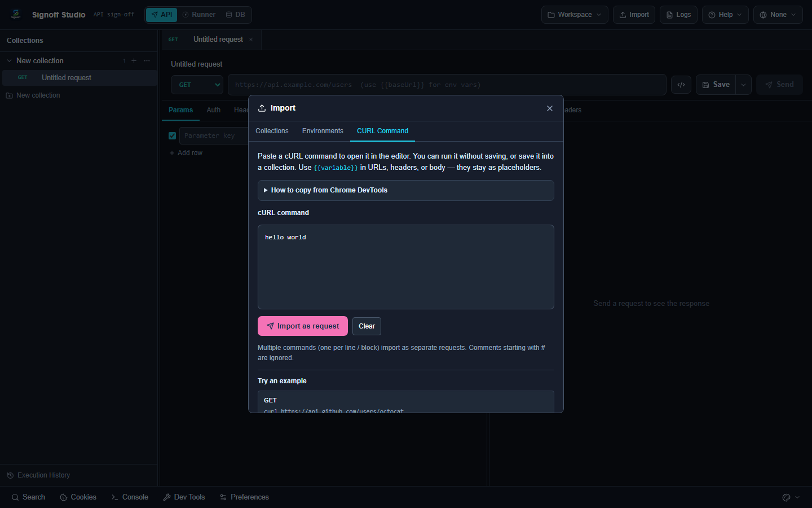Open Cookies from bottom bar

(x=78, y=497)
